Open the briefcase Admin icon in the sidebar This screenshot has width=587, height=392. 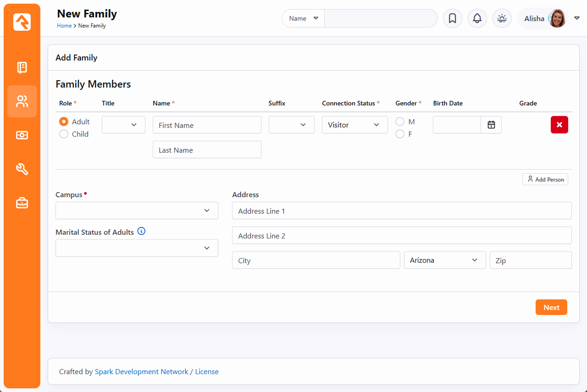tap(22, 203)
